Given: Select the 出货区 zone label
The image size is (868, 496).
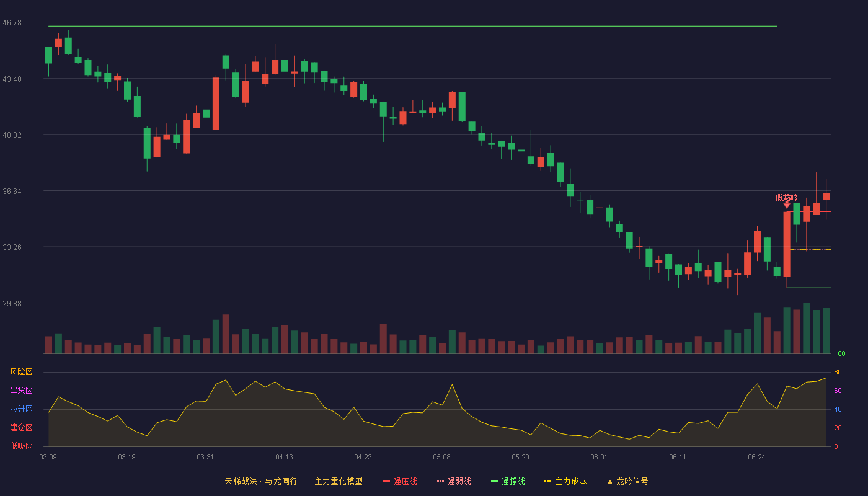Looking at the screenshot, I should pyautogui.click(x=21, y=391).
